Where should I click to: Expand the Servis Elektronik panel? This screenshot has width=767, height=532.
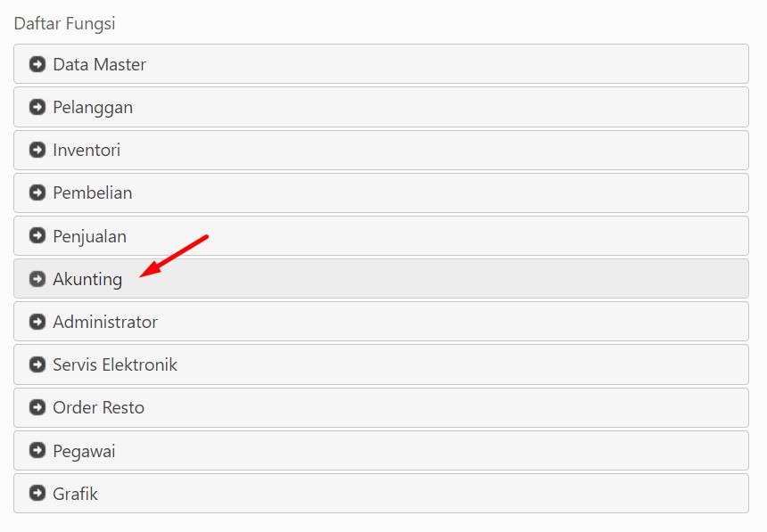point(381,364)
